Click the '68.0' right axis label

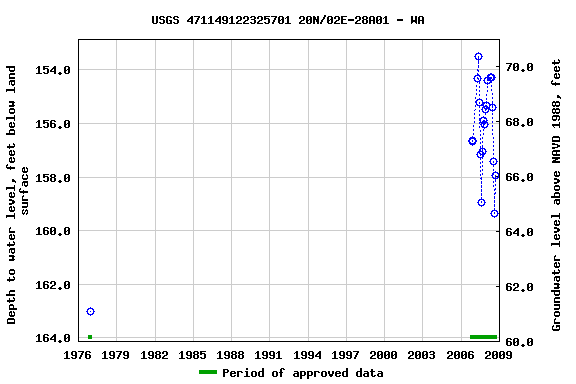pyautogui.click(x=519, y=122)
